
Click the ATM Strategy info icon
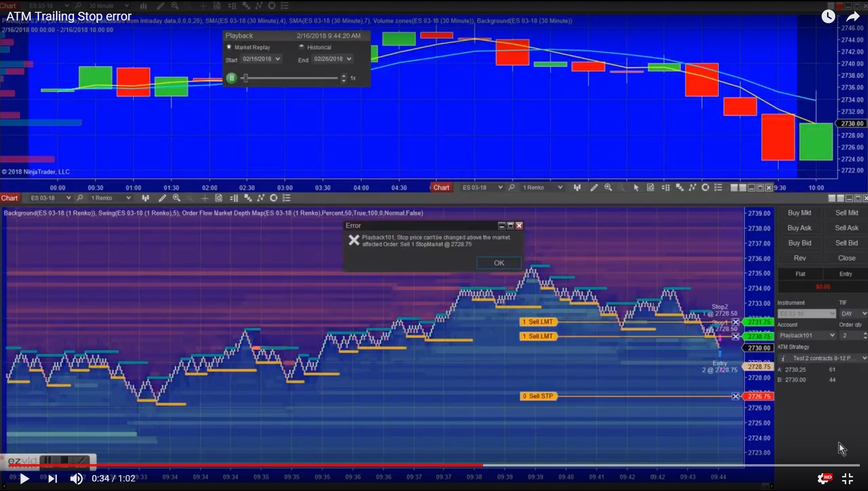tap(783, 359)
